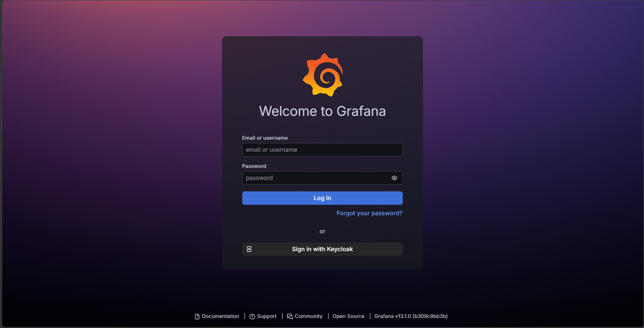Click into the Password field

pyautogui.click(x=322, y=178)
